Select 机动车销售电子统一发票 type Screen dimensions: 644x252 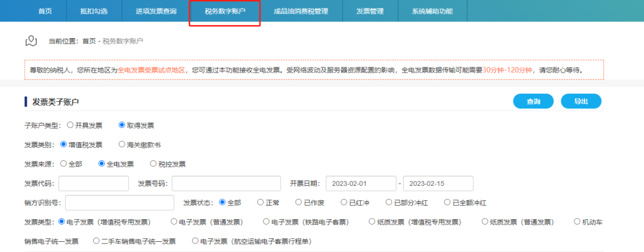coord(578,222)
